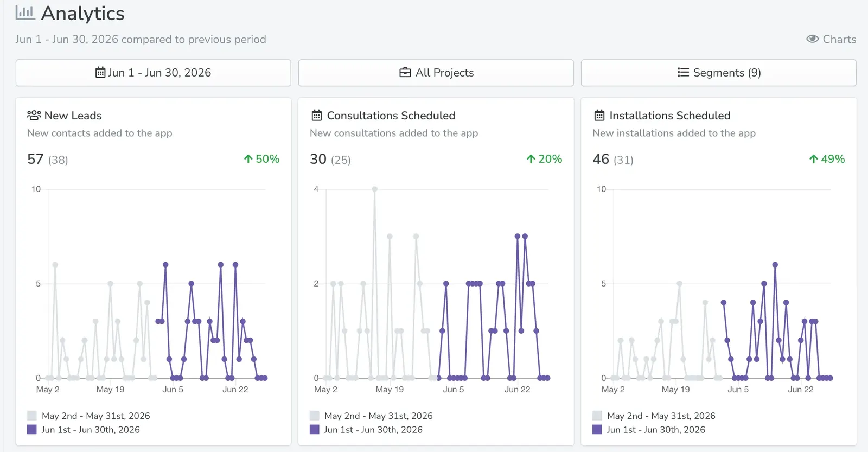Screen dimensions: 868x452
Task: Click the Analytics page heading
Action: coord(83,13)
